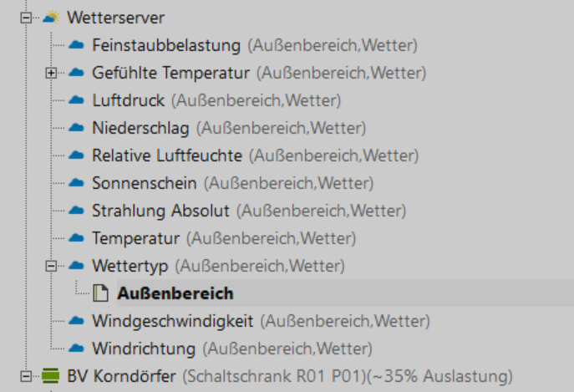
Task: Select the BV Korndörfer entry label
Action: 121,376
